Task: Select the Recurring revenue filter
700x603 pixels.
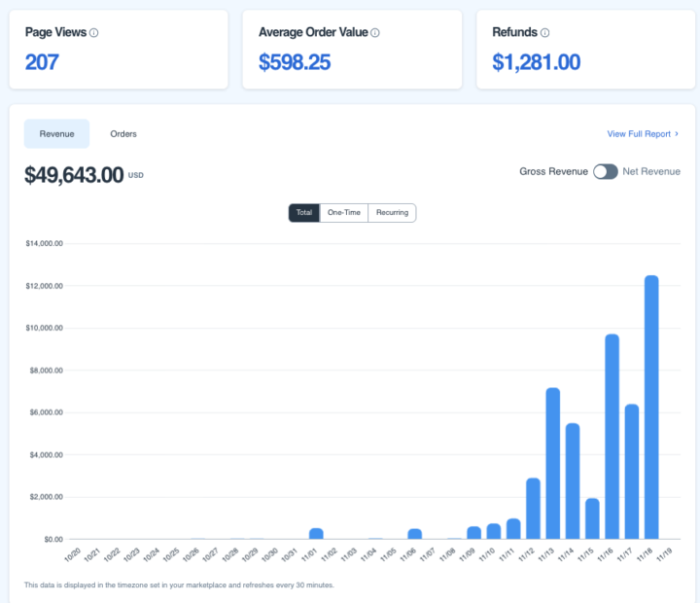Action: tap(392, 213)
